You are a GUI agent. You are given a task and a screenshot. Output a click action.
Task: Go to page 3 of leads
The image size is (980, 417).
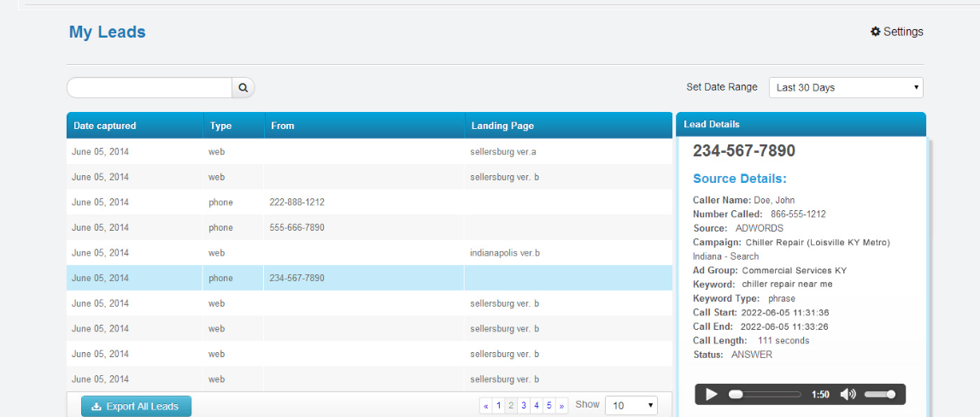[524, 405]
